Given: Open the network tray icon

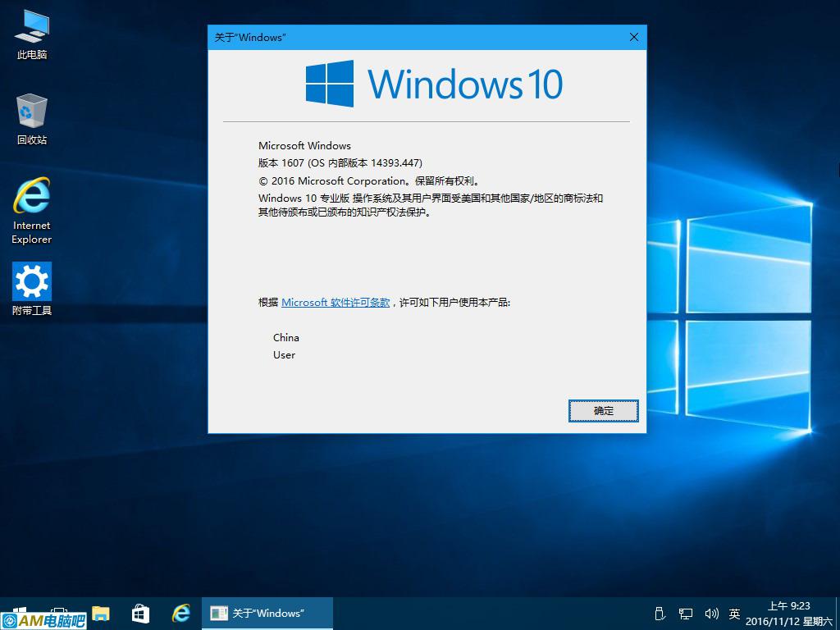Looking at the screenshot, I should [x=685, y=614].
